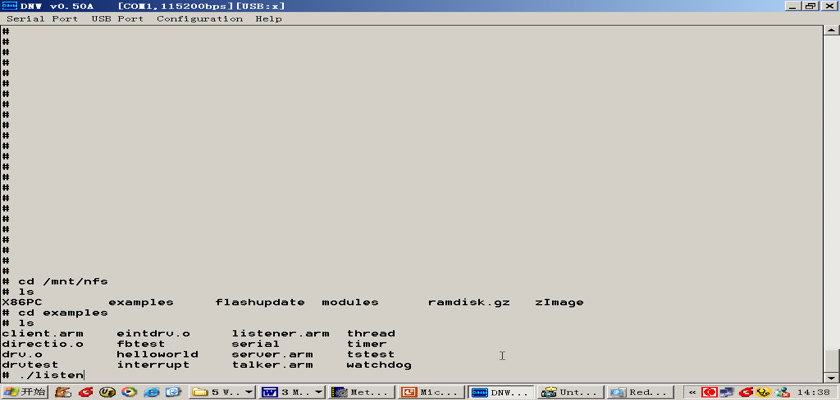Open the Serial Port menu
The image size is (840, 400).
(41, 19)
